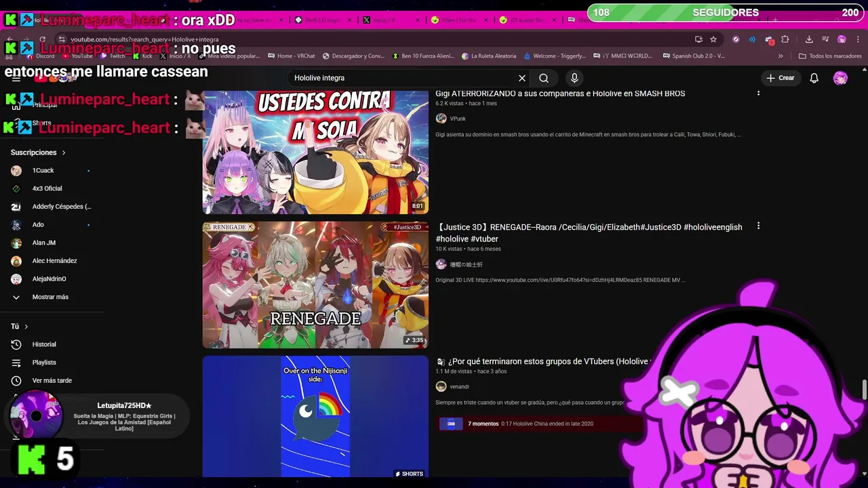Screen dimensions: 868x488
Task: Open the Spanish Club 2.0 bookmark
Action: click(694, 56)
